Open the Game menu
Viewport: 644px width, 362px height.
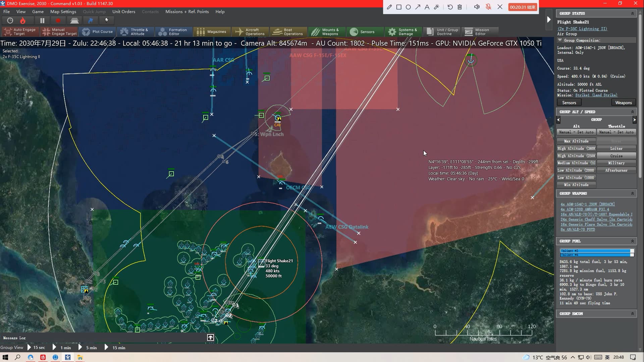pos(38,11)
